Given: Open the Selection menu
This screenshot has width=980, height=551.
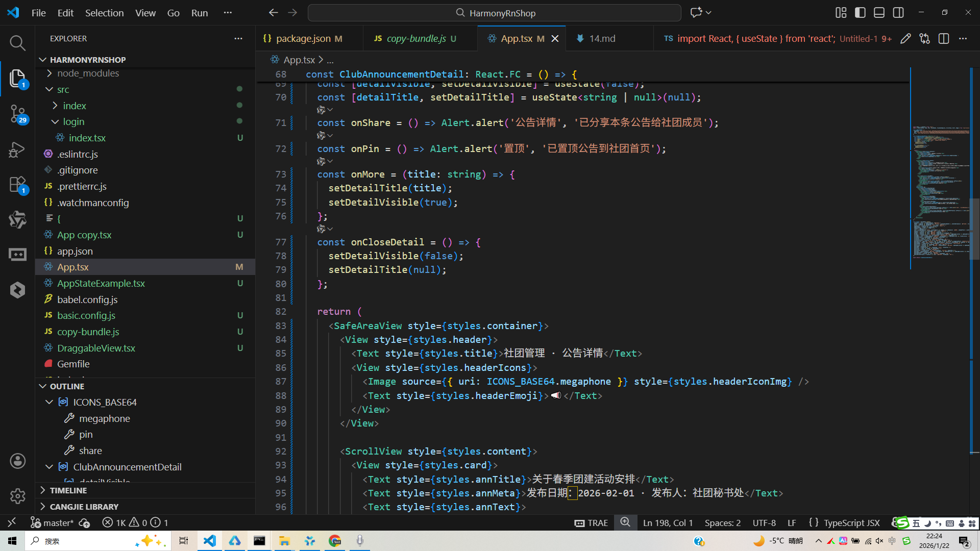Looking at the screenshot, I should coord(104,13).
